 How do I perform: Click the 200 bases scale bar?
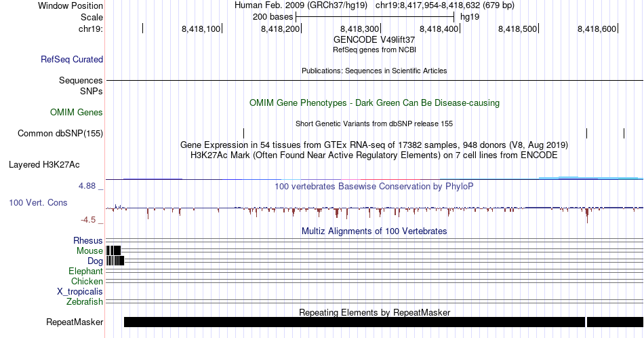pos(375,17)
